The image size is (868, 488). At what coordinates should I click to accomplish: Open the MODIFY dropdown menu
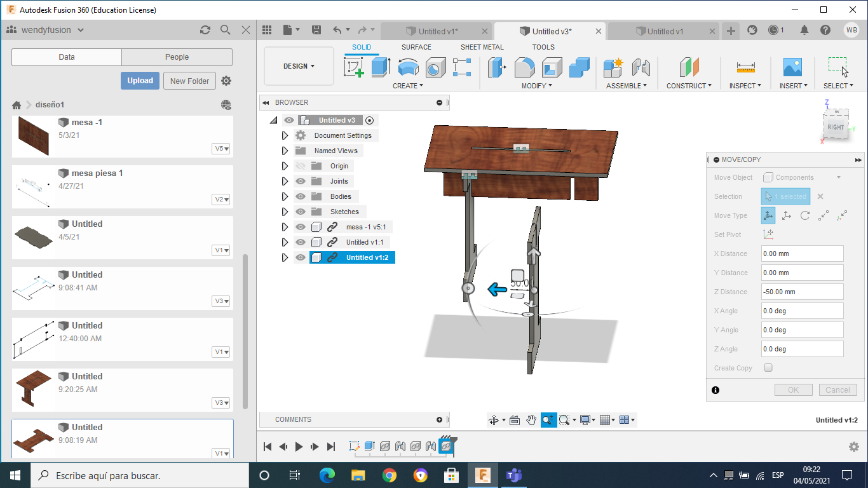click(537, 86)
